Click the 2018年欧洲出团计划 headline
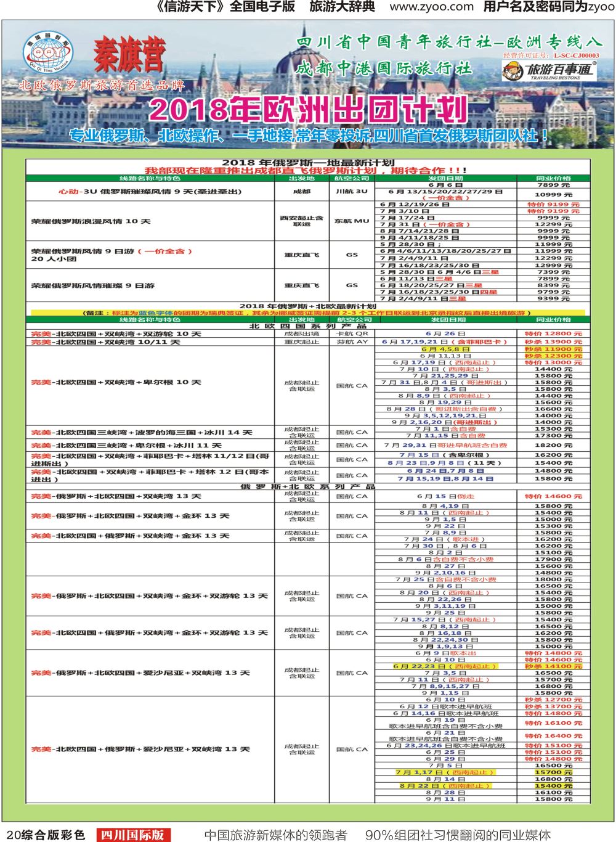Image resolution: width=616 pixels, height=842 pixels. pos(308,110)
